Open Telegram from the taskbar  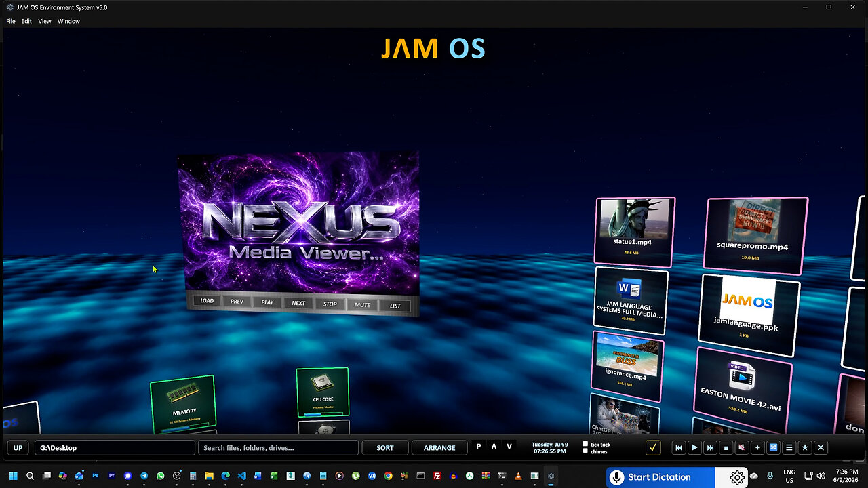144,476
